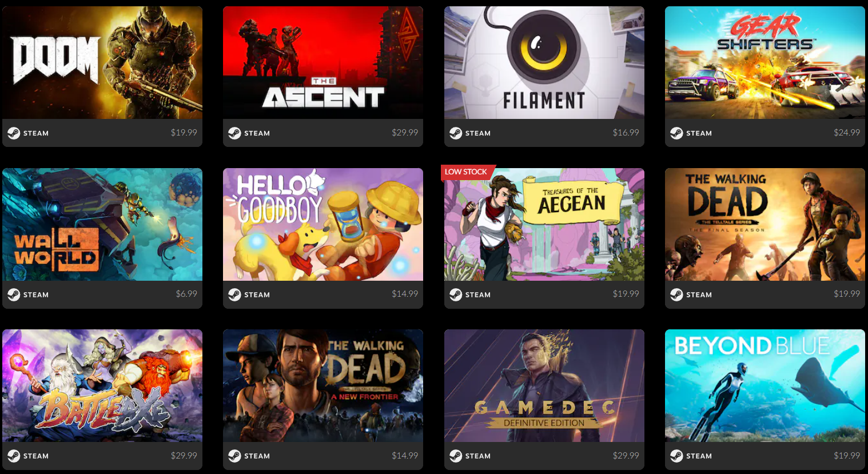868x474 pixels.
Task: Click the Steam icon under Gamedec
Action: pos(456,456)
